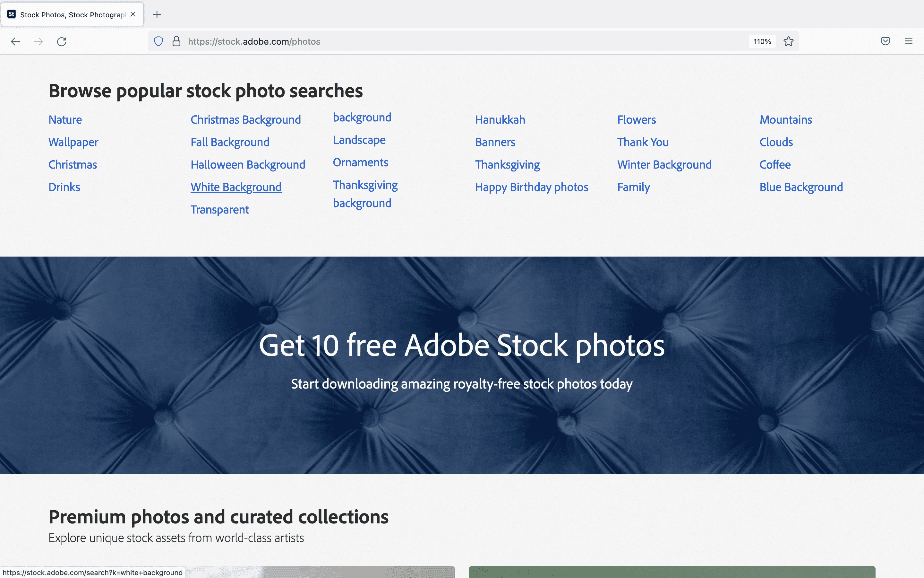Click the browser back arrow
The height and width of the screenshot is (578, 924).
(x=15, y=41)
